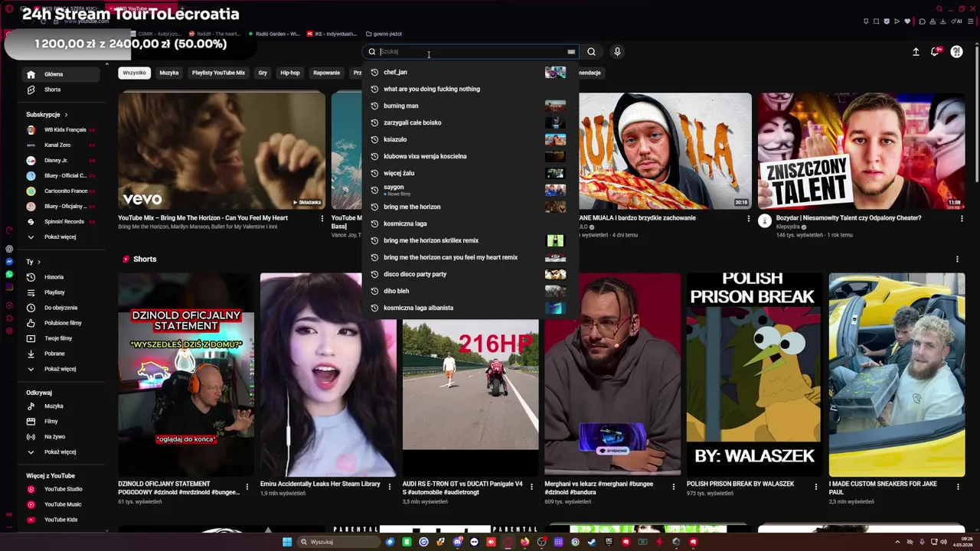The image size is (980, 551).
Task: Open the create/upload video icon
Action: [x=916, y=51]
